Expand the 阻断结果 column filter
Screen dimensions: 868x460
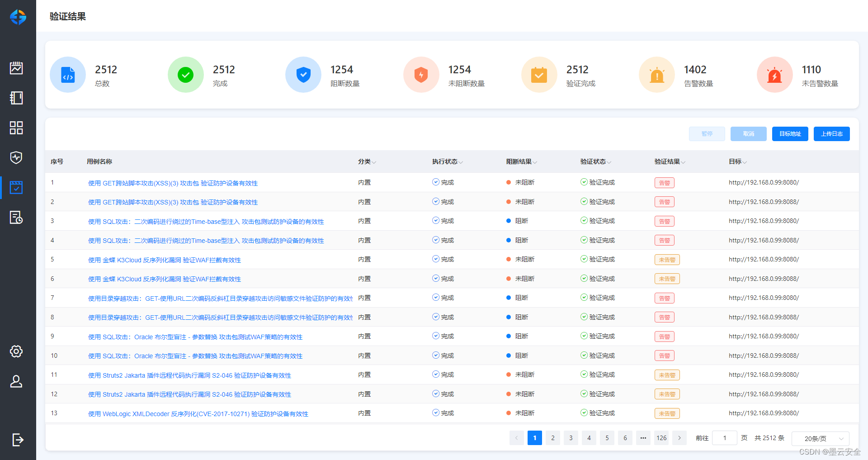[535, 162]
